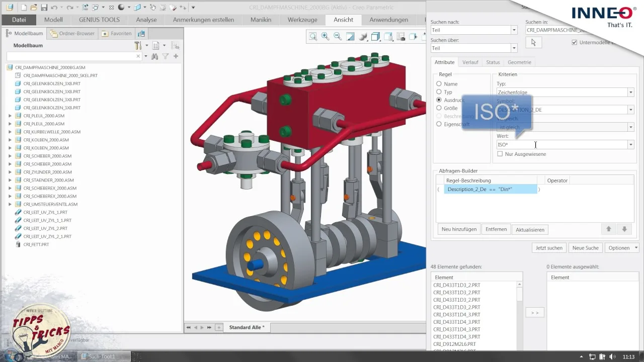This screenshot has height=362, width=644.
Task: Open the Ordner-Browser tab
Action: pyautogui.click(x=72, y=34)
